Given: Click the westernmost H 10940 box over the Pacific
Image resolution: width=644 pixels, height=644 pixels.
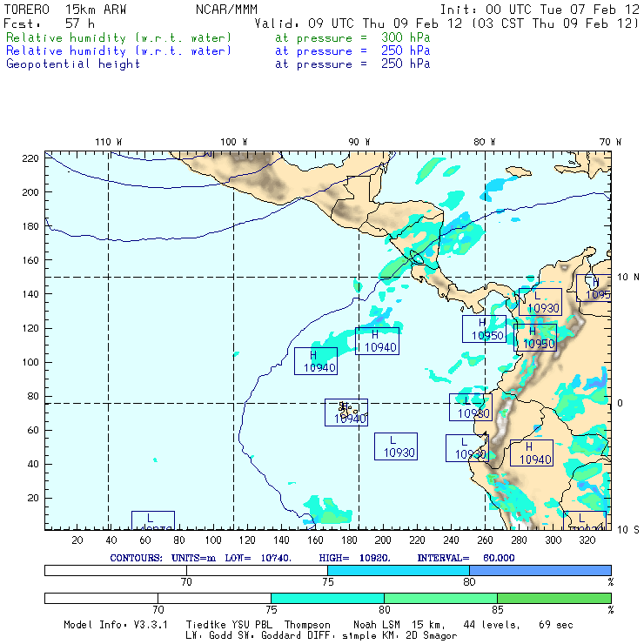Looking at the screenshot, I should coord(316,361).
